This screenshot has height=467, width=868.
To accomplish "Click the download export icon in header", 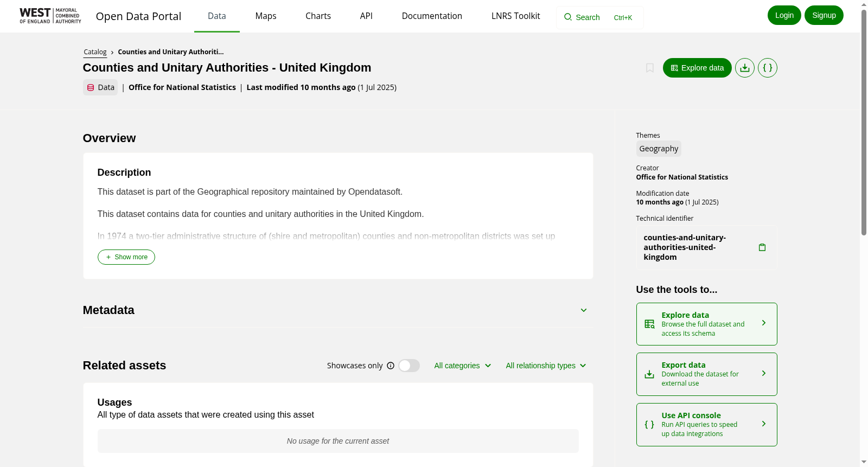I will pos(745,68).
